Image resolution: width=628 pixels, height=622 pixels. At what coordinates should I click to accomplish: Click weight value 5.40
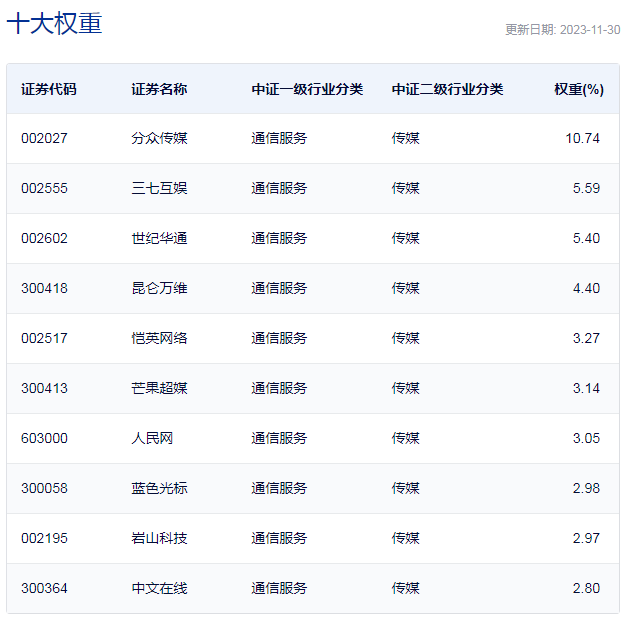(586, 238)
